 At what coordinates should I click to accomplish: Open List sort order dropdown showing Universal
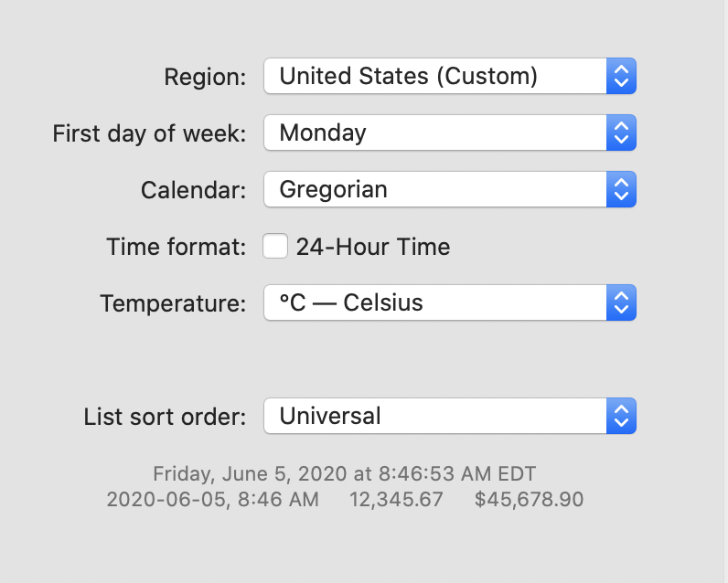coord(435,416)
